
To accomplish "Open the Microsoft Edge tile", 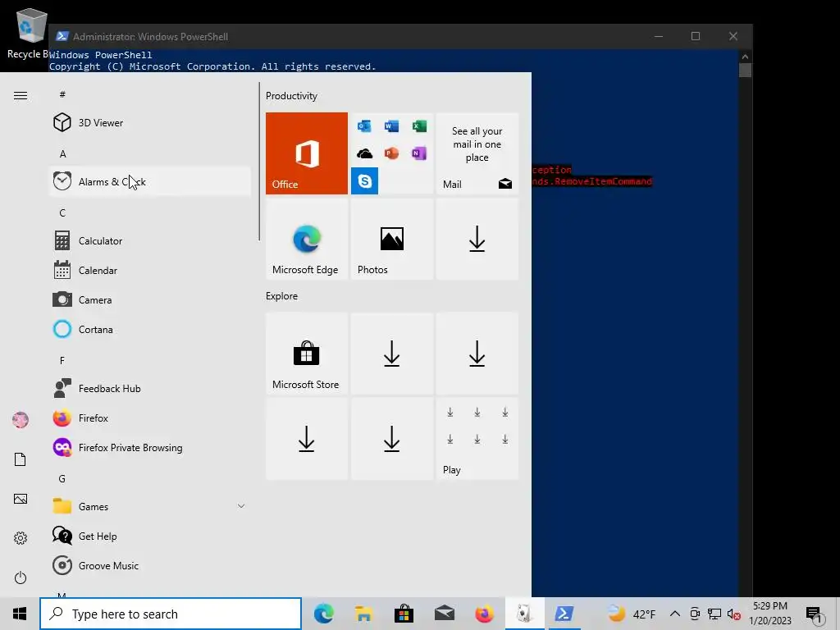I will coord(307,239).
